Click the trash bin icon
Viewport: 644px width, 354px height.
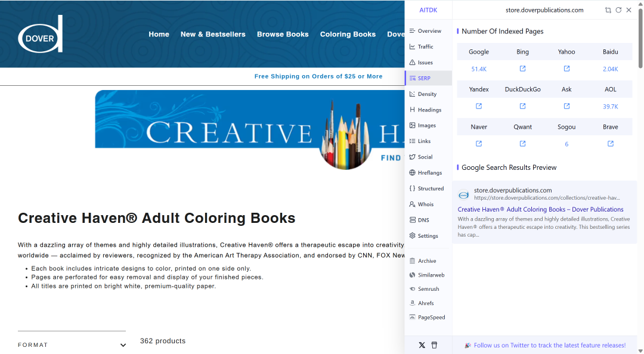434,346
